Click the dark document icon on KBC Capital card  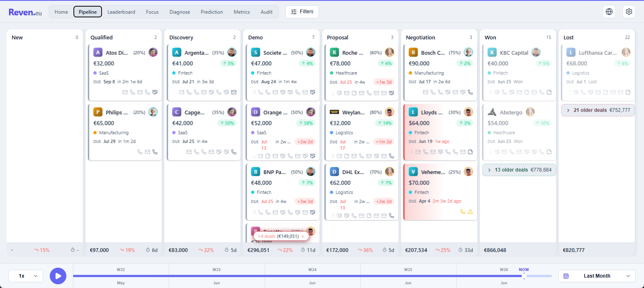(549, 92)
